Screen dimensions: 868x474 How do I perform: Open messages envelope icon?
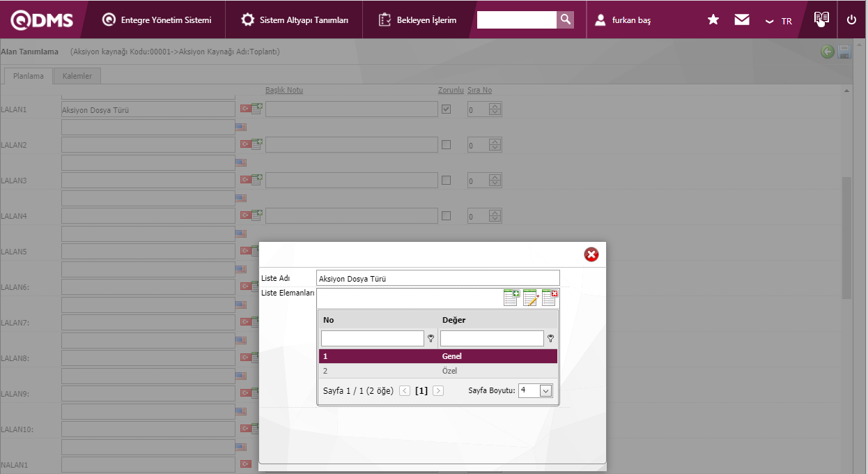[x=742, y=20]
